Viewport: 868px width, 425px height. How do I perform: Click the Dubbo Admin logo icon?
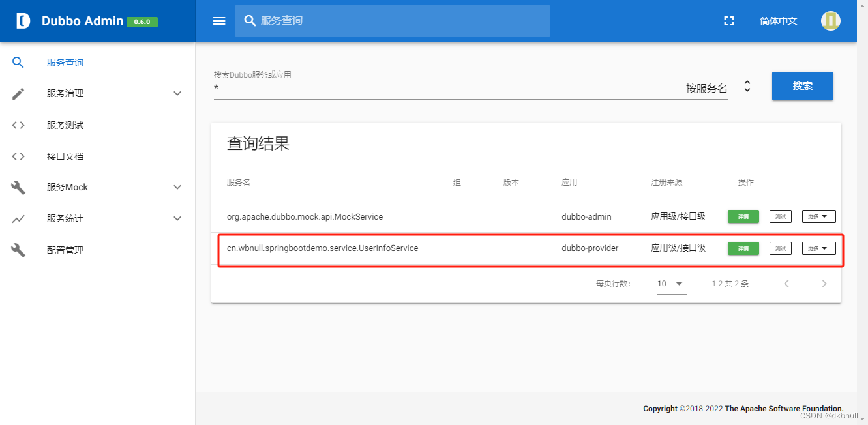tap(23, 21)
